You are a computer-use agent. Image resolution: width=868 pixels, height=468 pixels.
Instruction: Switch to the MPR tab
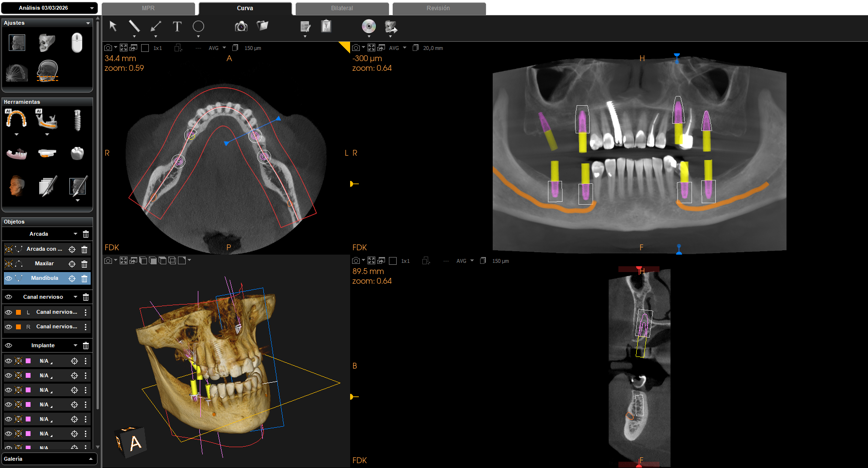tap(148, 8)
